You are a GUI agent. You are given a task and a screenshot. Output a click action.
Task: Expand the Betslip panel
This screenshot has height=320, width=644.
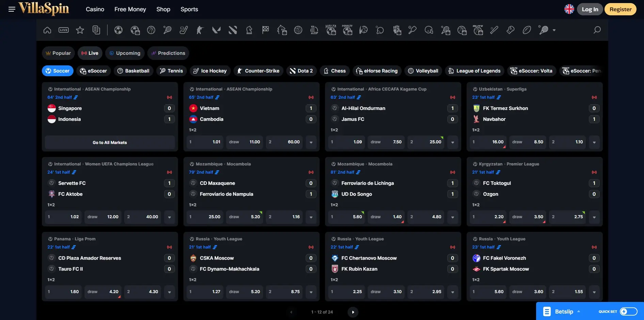click(562, 311)
